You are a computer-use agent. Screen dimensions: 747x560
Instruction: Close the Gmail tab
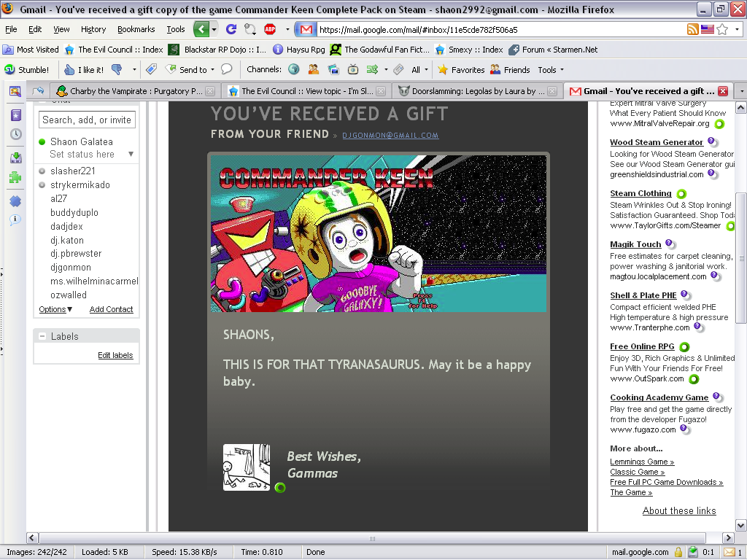[x=723, y=91]
